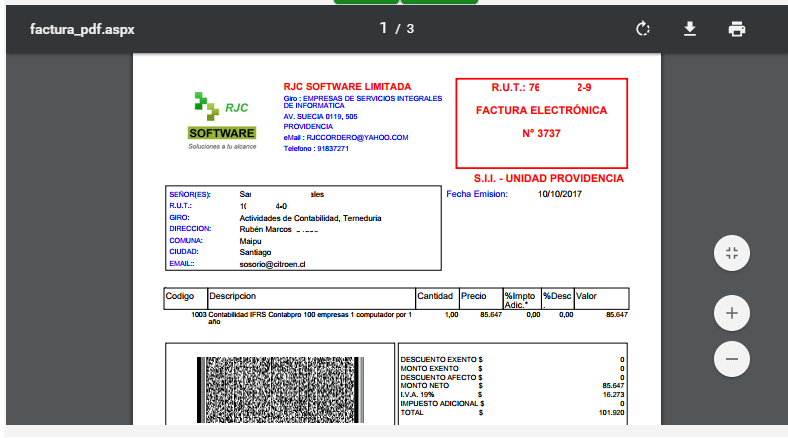Click the sosorio@citroen.cl customer email
This screenshot has height=438, width=788.
click(272, 264)
